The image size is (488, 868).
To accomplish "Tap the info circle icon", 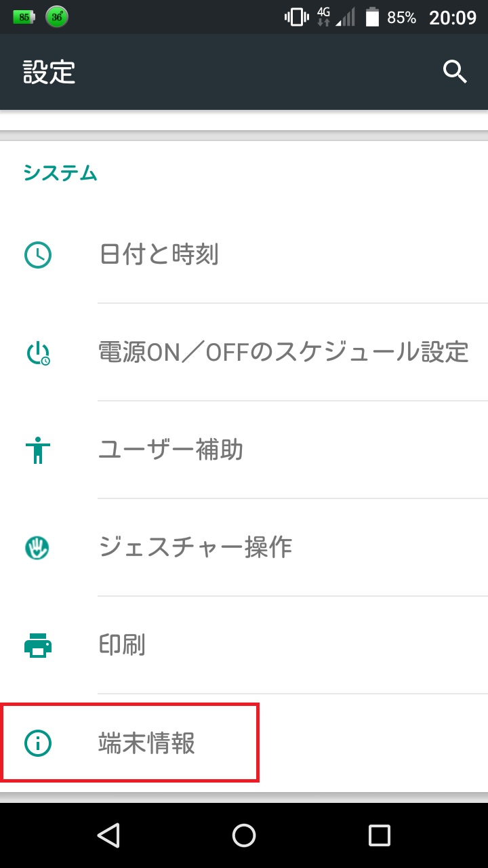I will coord(38,743).
